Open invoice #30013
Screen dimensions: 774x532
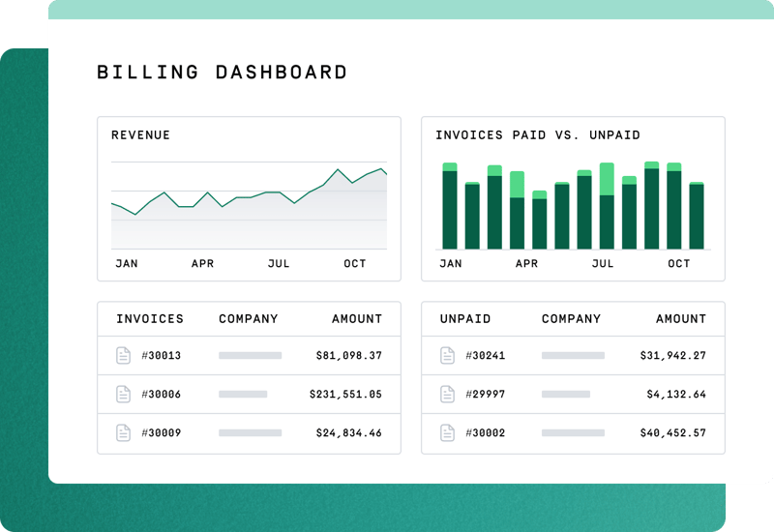click(x=161, y=355)
